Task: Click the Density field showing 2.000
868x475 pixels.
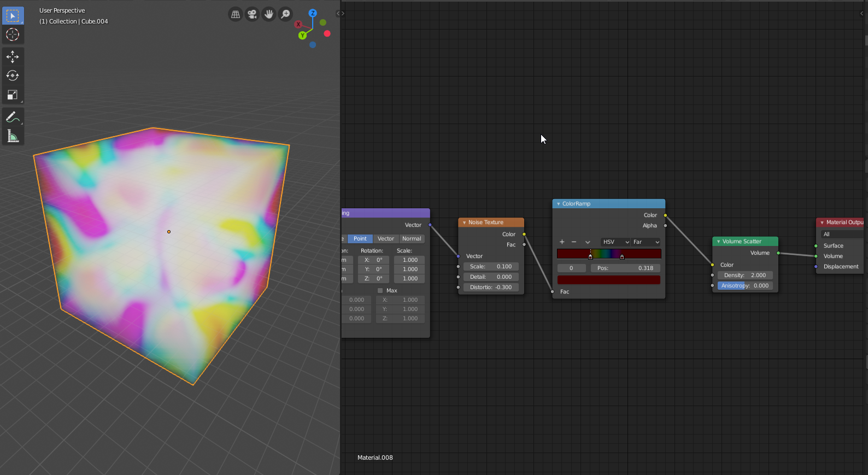Action: click(745, 275)
